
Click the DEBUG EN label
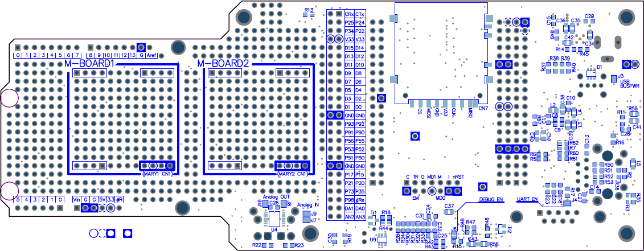pyautogui.click(x=491, y=200)
